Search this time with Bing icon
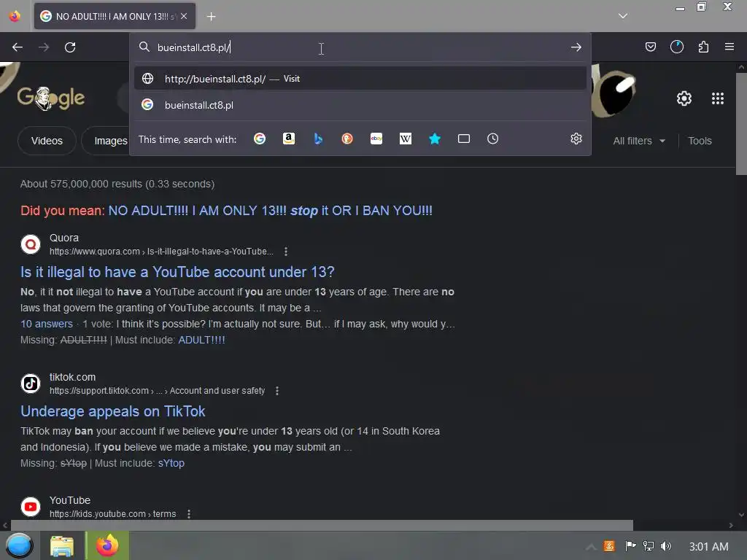Viewport: 747px width, 560px height. [x=318, y=139]
